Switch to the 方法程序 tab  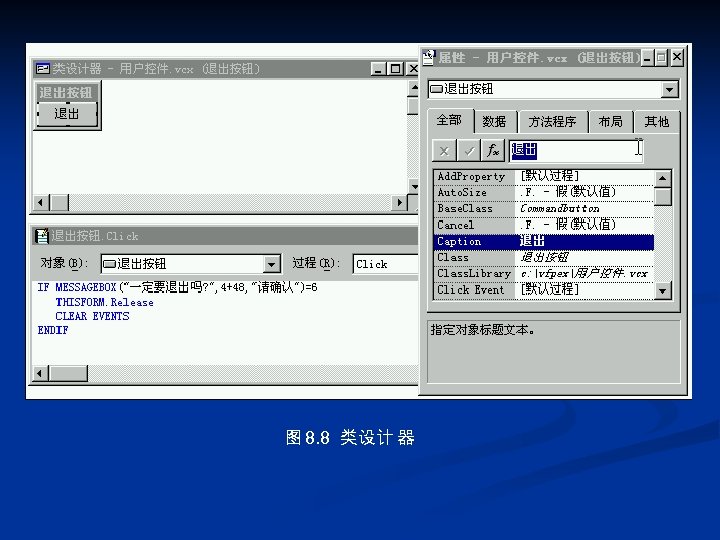(552, 122)
